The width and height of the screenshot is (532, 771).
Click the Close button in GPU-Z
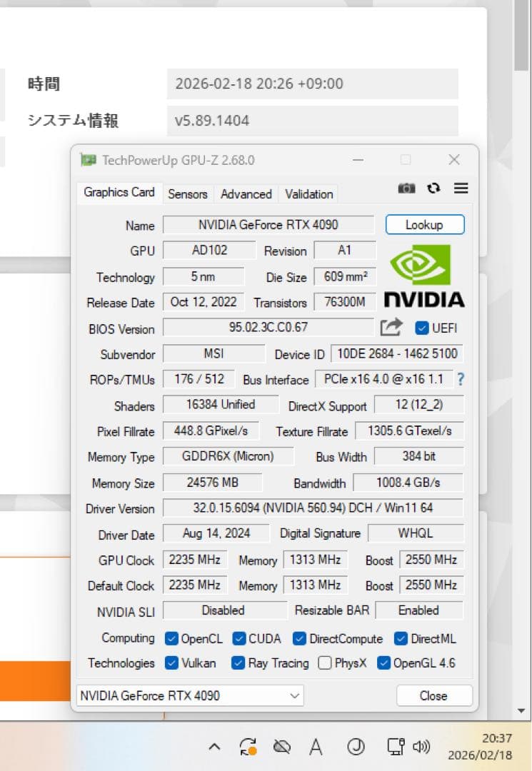click(433, 696)
